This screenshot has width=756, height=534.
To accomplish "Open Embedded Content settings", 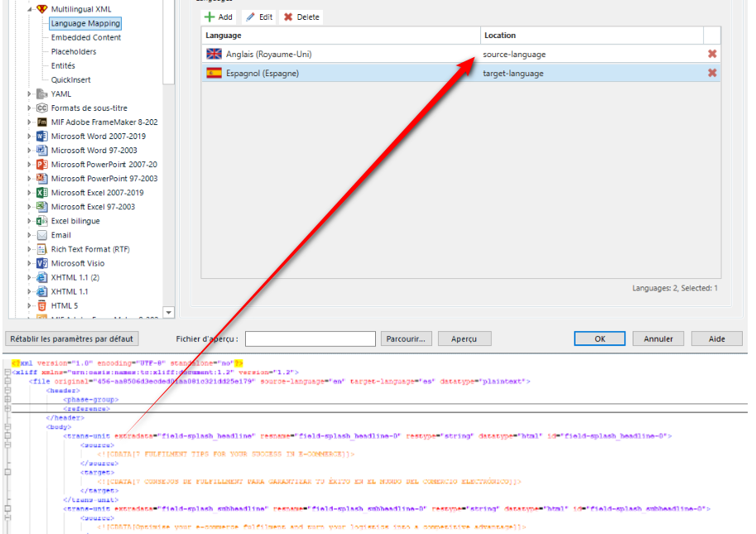I will (86, 37).
